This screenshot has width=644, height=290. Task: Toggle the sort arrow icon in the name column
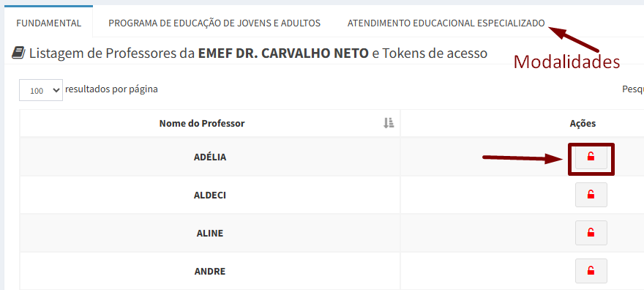(389, 123)
